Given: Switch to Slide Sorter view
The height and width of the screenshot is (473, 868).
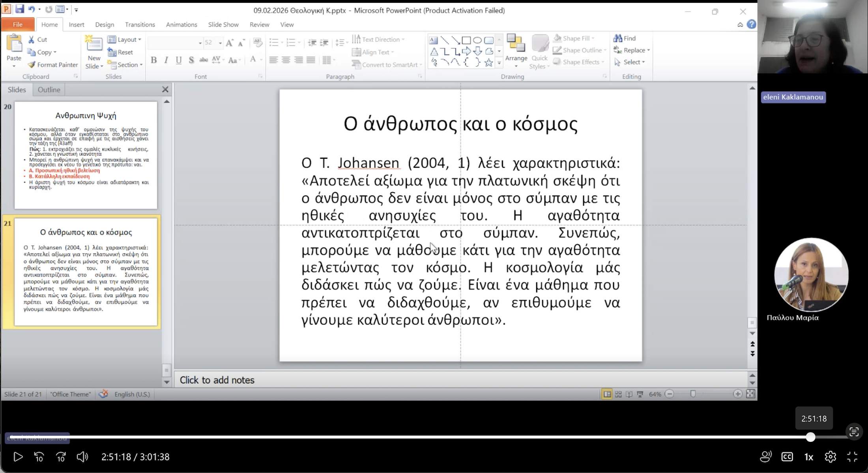Looking at the screenshot, I should coord(618,394).
